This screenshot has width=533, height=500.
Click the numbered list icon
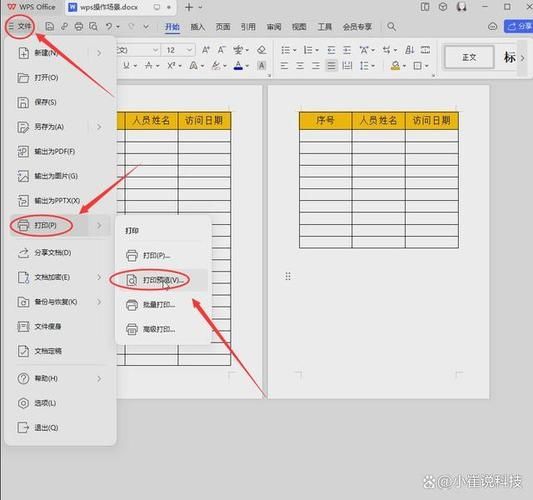[308, 50]
